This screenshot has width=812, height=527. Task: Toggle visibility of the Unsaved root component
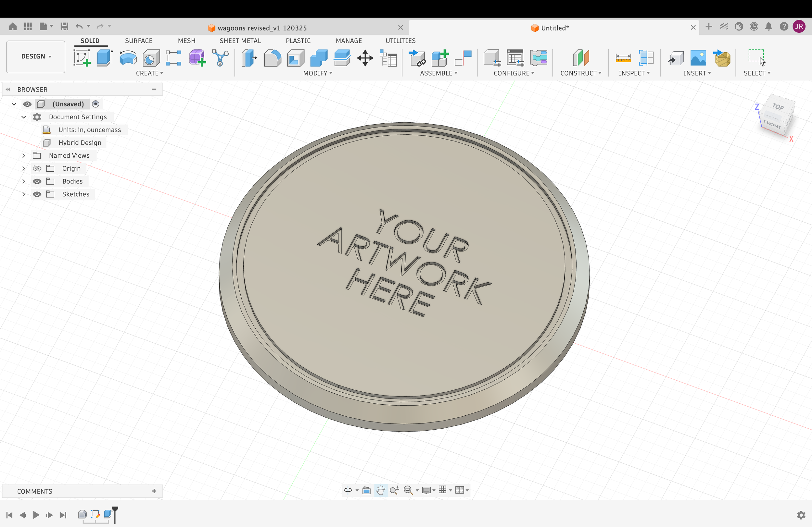27,104
